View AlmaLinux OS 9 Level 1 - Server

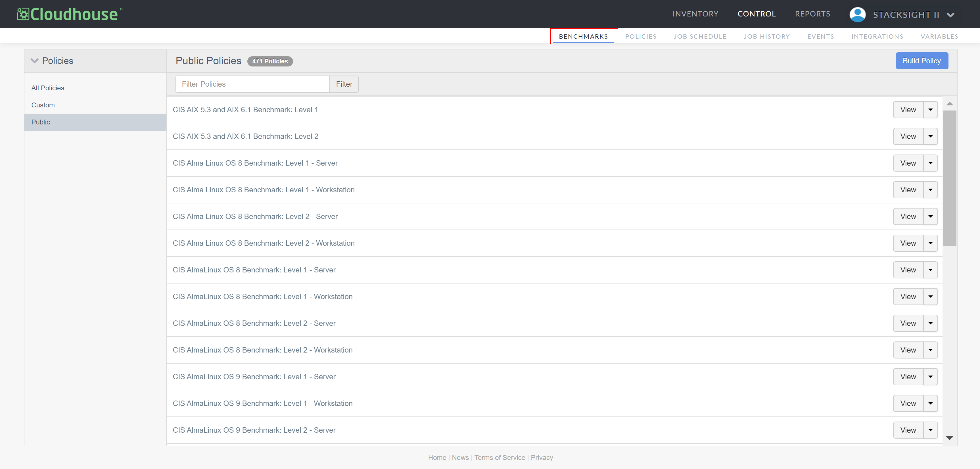click(908, 376)
